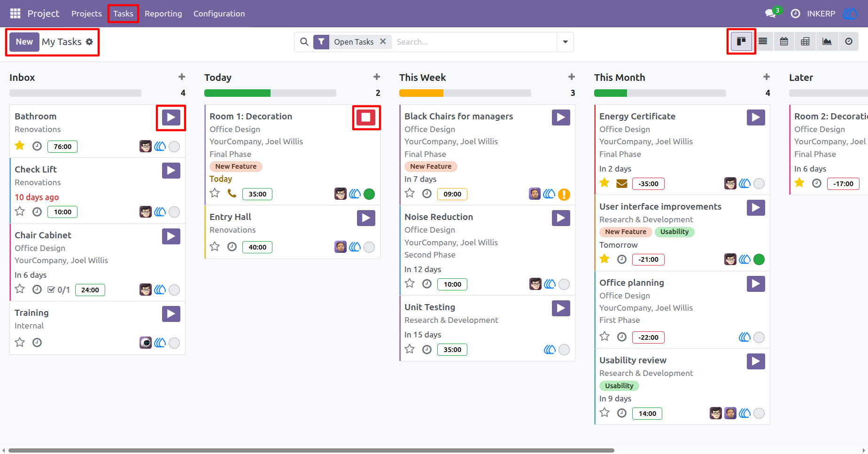Screen dimensions: 868x454
Task: Star the Entry Hall task
Action: click(215, 246)
